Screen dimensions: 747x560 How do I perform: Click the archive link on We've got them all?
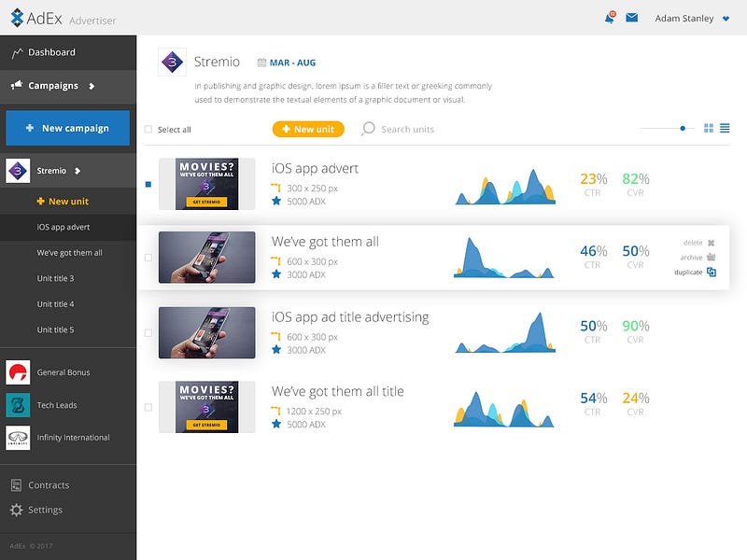pos(691,258)
